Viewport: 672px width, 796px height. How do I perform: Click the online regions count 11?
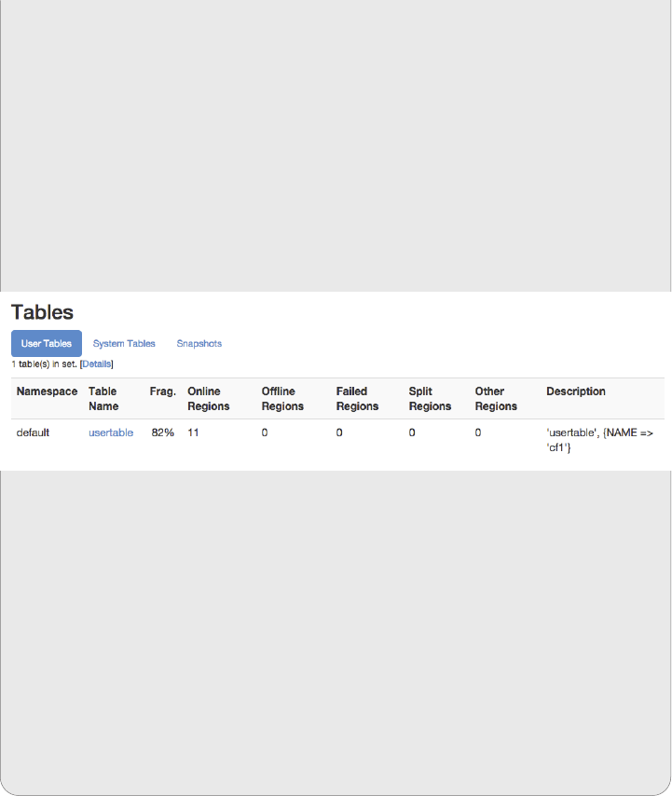click(x=193, y=433)
